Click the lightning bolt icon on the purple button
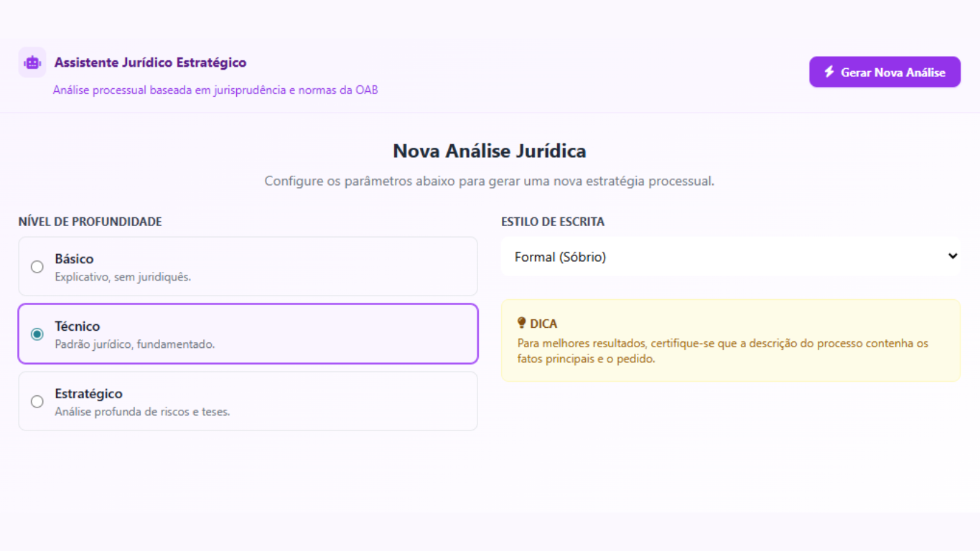The image size is (980, 551). [829, 71]
